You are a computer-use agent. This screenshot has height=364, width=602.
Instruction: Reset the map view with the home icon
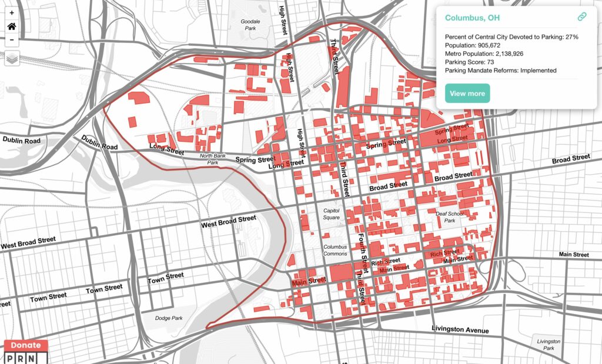pyautogui.click(x=12, y=26)
